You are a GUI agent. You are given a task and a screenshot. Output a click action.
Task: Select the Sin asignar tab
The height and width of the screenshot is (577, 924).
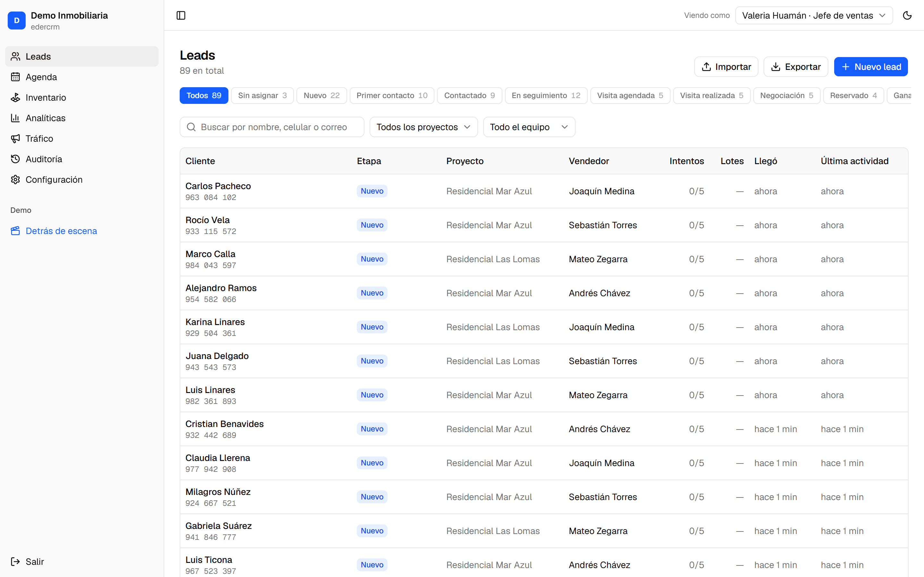(x=262, y=96)
